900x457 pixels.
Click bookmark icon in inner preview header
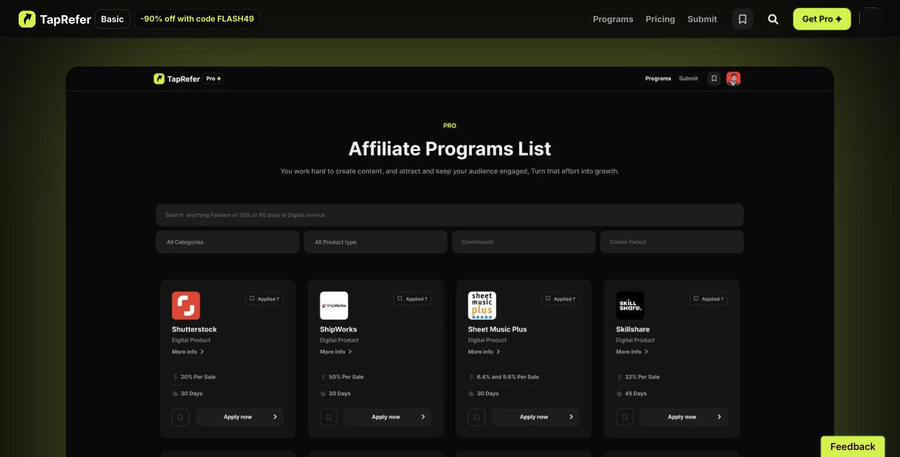coord(714,79)
